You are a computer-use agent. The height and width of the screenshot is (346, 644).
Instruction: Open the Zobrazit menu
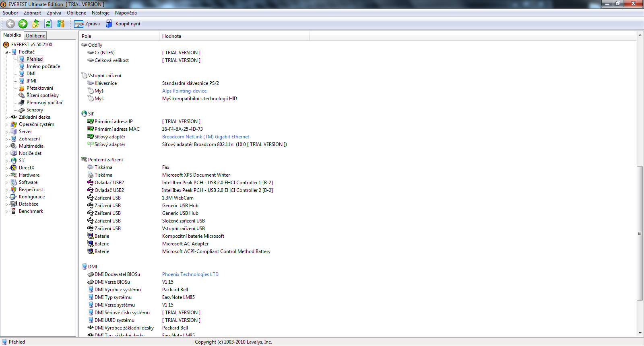pyautogui.click(x=32, y=13)
